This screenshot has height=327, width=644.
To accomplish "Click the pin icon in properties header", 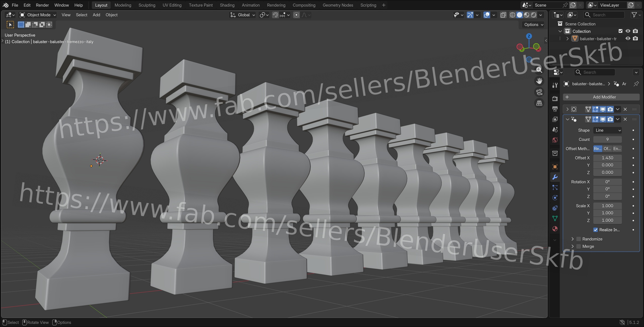I will coord(636,84).
